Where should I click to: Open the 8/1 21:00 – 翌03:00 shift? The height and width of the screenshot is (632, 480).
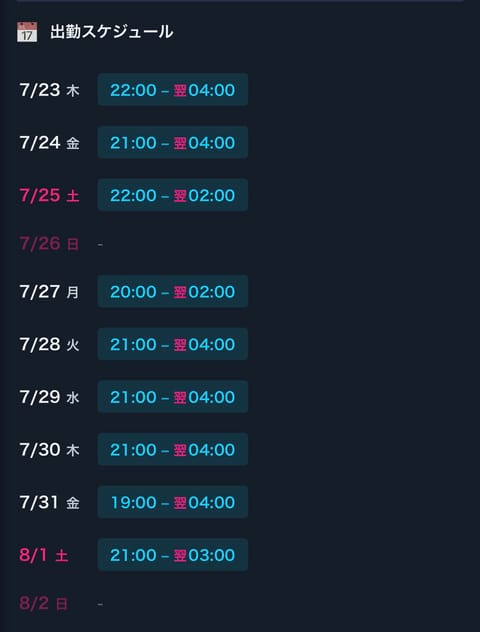172,555
